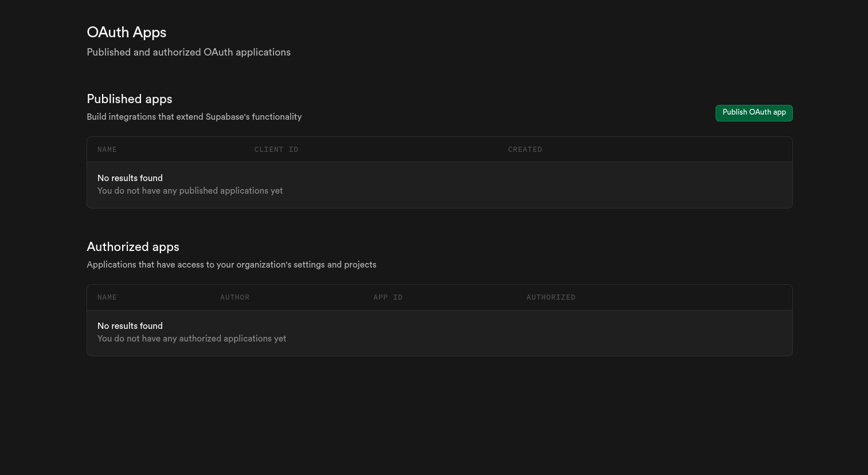Click NAME column header in Published apps table

point(107,150)
